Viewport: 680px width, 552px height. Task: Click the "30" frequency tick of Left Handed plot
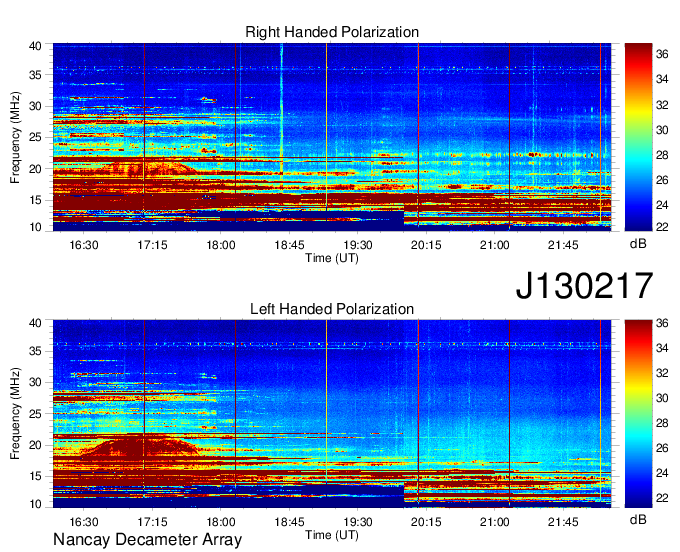pyautogui.click(x=35, y=382)
